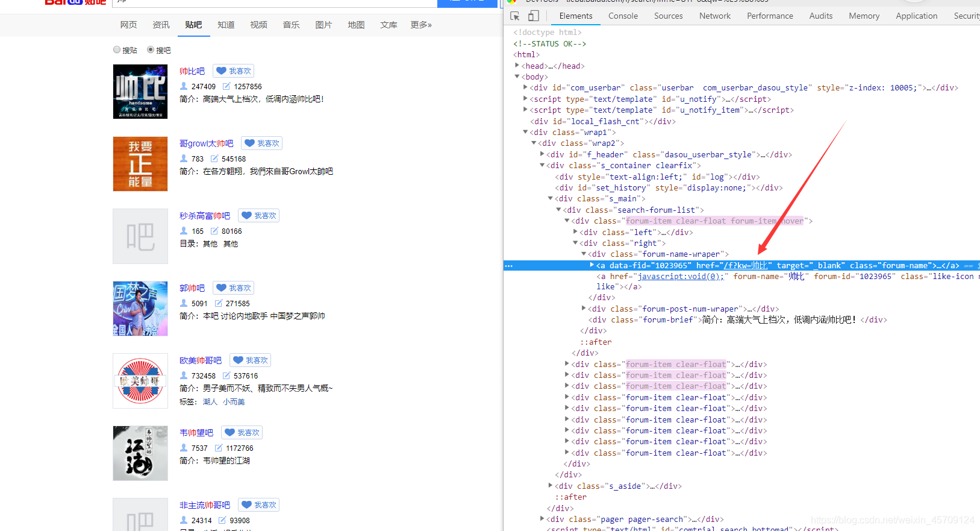Select the 搜贴 radio button
Image resolution: width=980 pixels, height=531 pixels.
pyautogui.click(x=117, y=50)
